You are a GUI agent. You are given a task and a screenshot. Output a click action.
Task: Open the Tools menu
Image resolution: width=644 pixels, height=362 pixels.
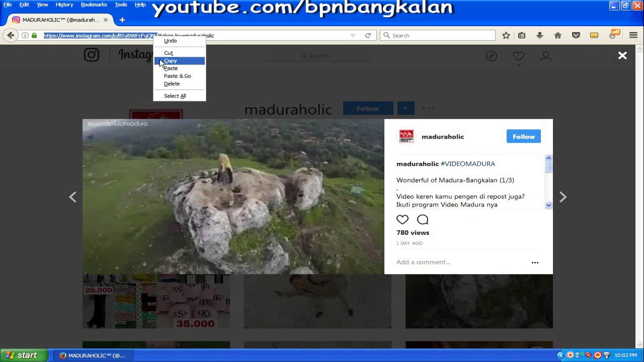click(121, 5)
